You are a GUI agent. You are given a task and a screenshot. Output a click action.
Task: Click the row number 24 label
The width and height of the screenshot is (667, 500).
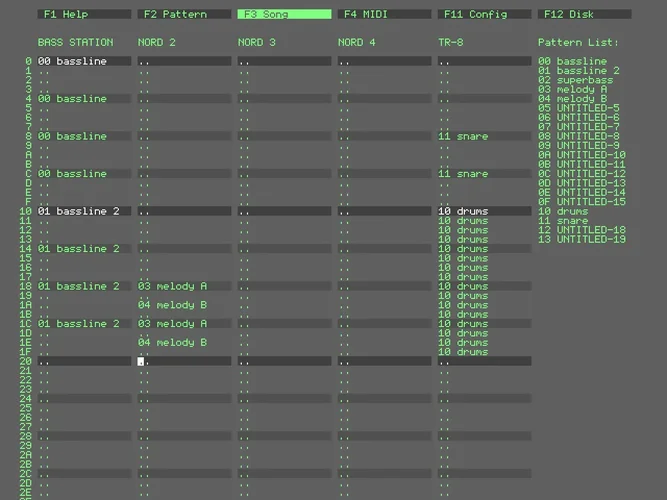coord(26,398)
